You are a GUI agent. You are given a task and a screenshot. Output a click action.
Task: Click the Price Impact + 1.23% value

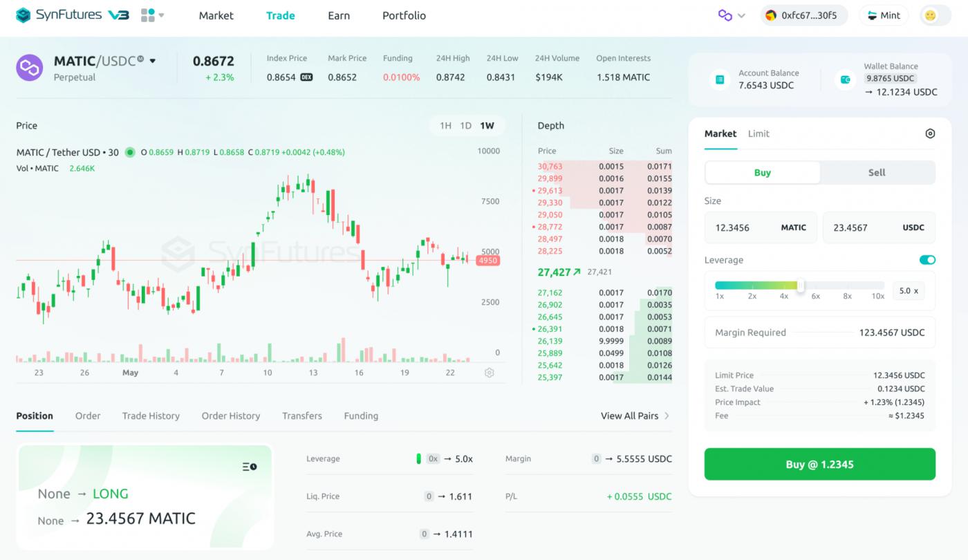[894, 402]
